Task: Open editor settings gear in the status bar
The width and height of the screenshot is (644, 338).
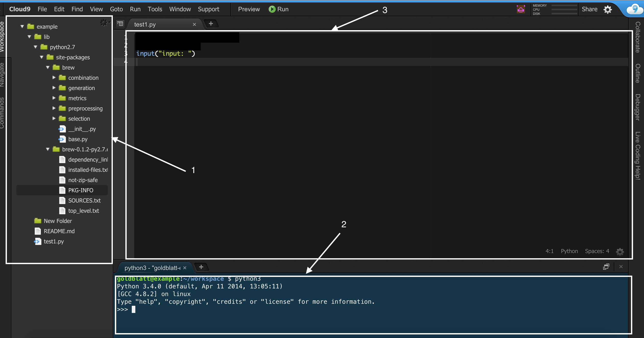Action: click(620, 252)
